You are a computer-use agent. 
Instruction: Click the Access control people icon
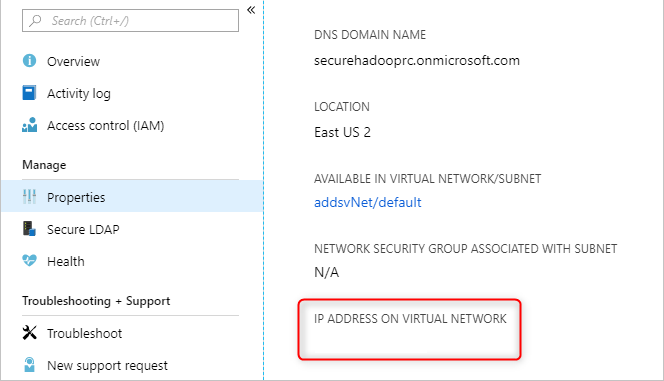tap(29, 125)
